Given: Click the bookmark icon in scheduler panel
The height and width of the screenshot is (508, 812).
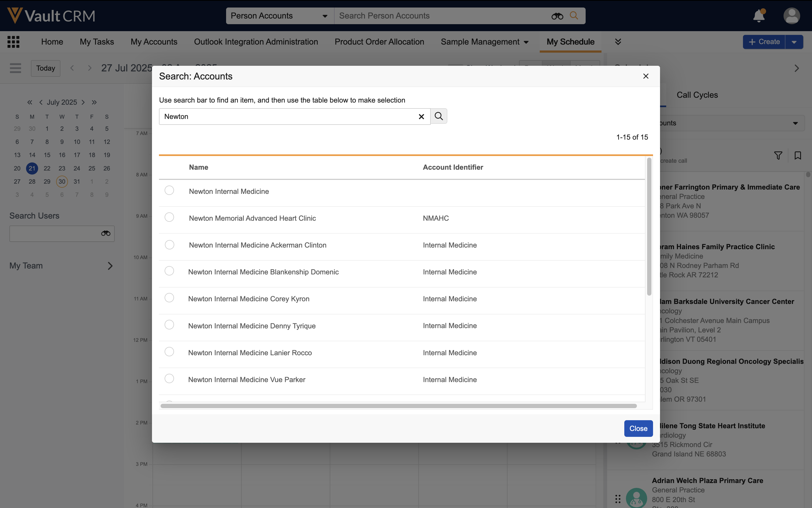Looking at the screenshot, I should 798,155.
